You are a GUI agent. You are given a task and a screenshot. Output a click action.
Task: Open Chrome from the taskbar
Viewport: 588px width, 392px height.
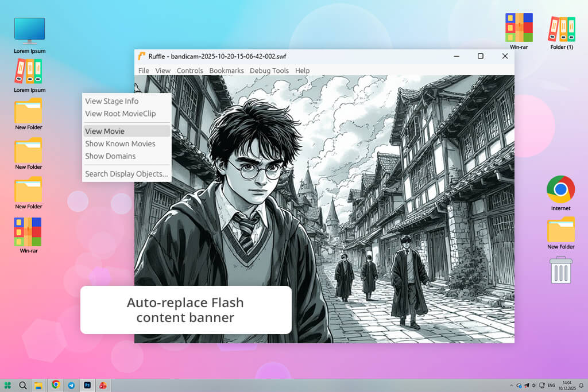point(56,385)
